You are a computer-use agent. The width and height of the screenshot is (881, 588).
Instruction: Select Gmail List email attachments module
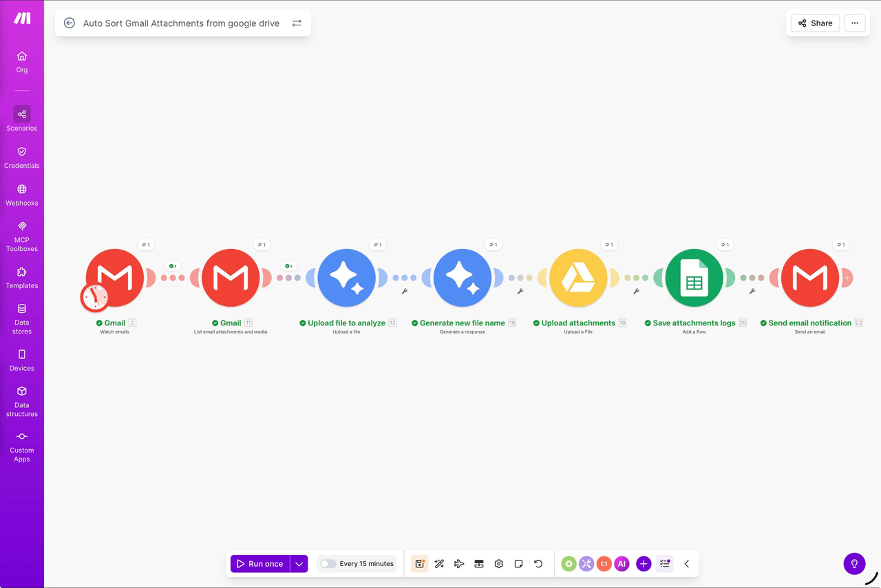click(x=231, y=278)
